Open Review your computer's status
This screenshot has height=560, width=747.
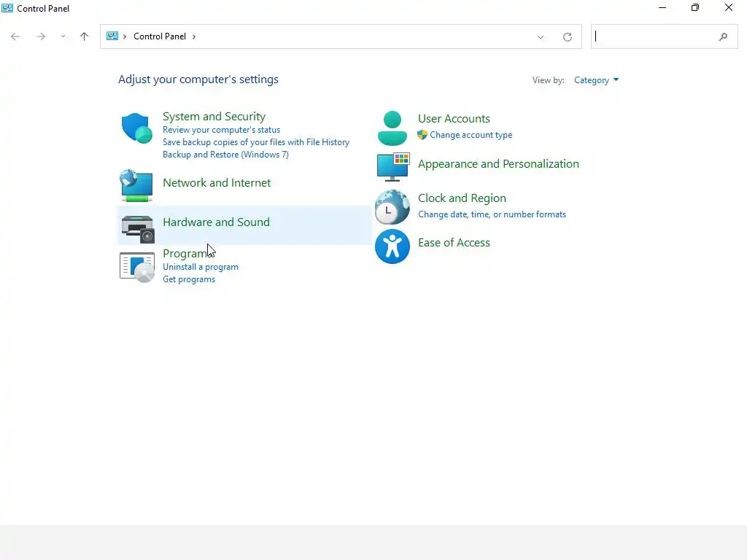(x=221, y=130)
